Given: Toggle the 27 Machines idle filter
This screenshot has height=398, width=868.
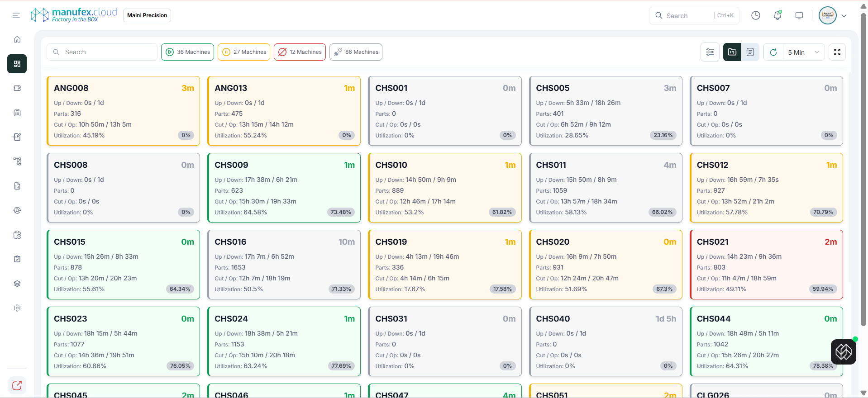Looking at the screenshot, I should 244,52.
